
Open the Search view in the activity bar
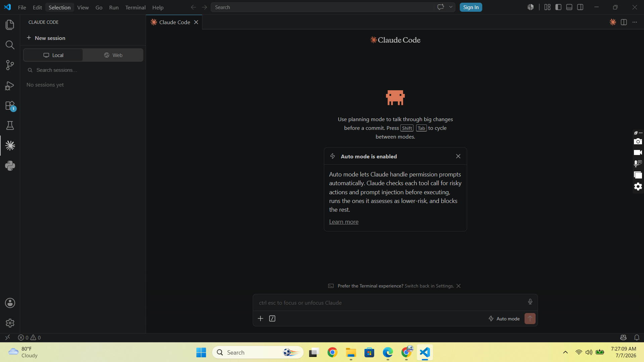click(10, 45)
